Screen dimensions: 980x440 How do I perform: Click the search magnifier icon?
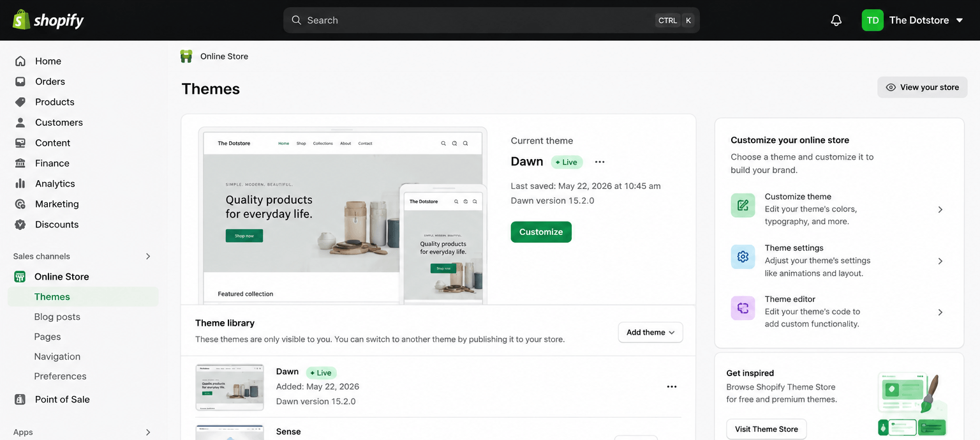click(296, 20)
